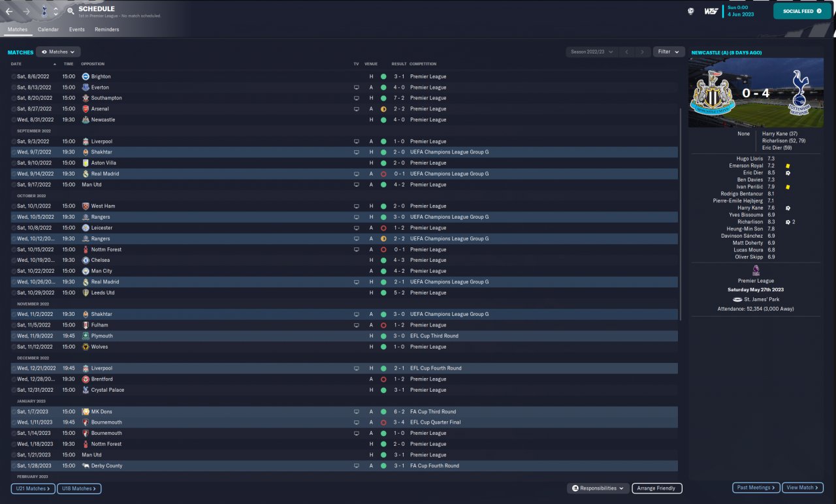Click the Newcastle 0-4 stadium thumbnail
This screenshot has height=504, width=836.
point(756,93)
